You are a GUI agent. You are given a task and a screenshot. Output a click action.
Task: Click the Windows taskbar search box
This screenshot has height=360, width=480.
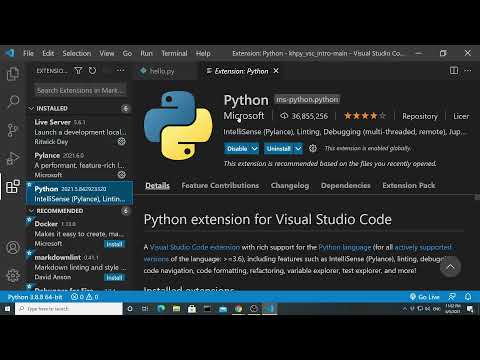click(x=69, y=309)
